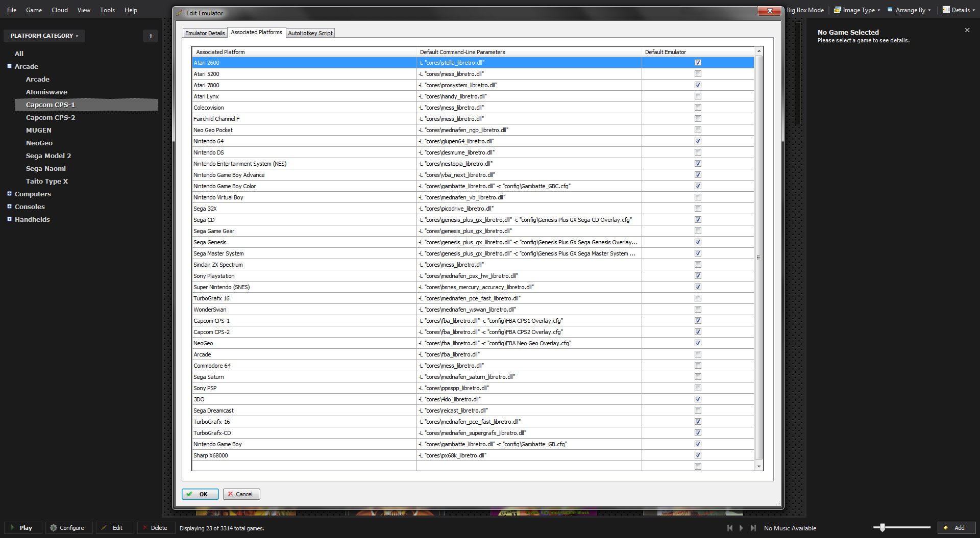Toggle default emulator for Nintendo 64
Viewport: 980px width, 538px height.
pos(698,141)
